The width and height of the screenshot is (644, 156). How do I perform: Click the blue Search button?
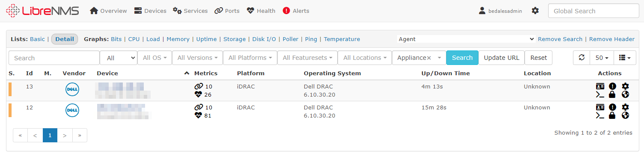coord(462,58)
